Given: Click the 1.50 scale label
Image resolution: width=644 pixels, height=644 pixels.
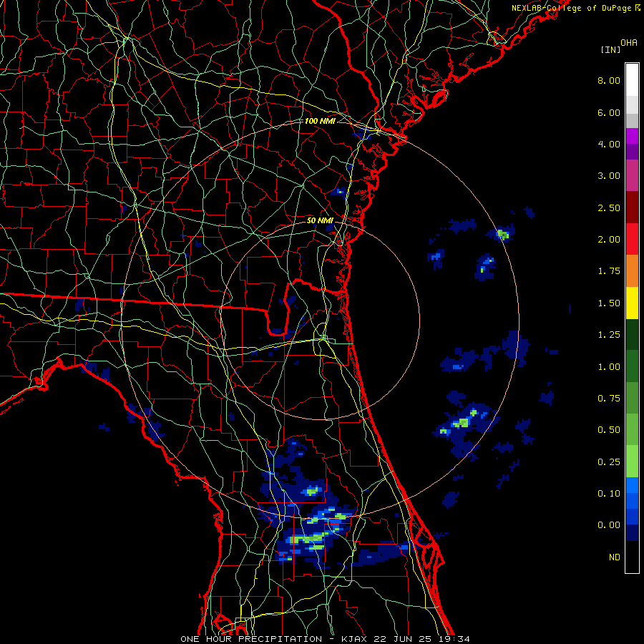Looking at the screenshot, I should point(609,303).
